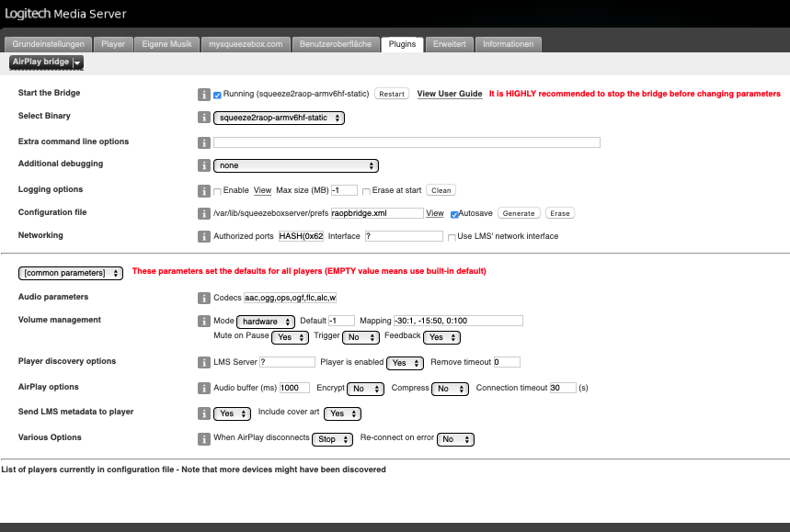Image resolution: width=790 pixels, height=532 pixels.
Task: Click configuration filename field raopbridge.xml
Action: [x=377, y=213]
